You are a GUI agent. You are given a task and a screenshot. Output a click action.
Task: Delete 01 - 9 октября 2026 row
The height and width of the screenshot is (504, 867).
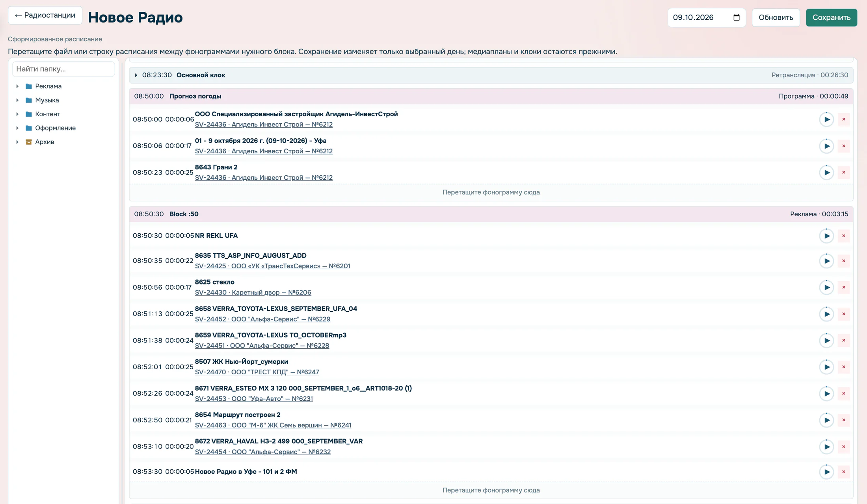tap(844, 146)
